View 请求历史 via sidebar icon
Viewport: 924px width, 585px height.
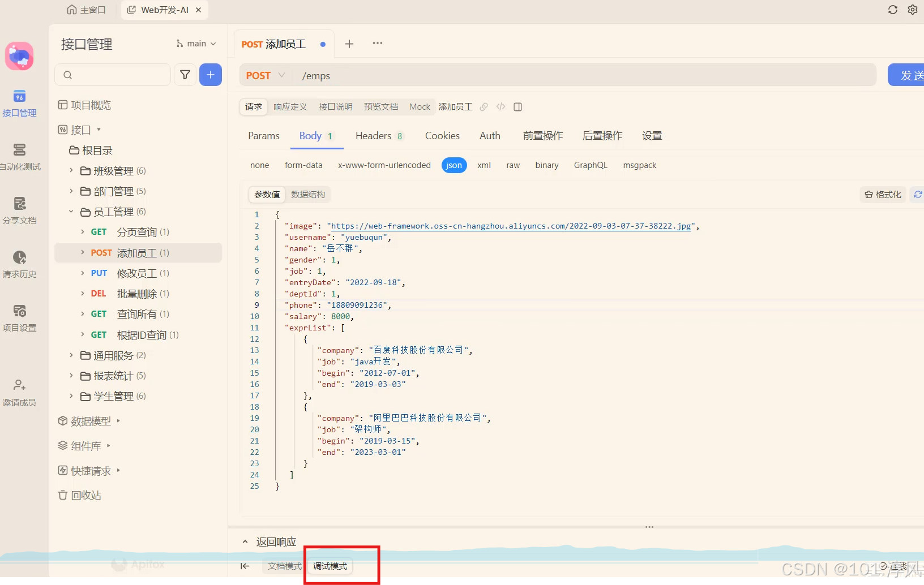tap(20, 265)
